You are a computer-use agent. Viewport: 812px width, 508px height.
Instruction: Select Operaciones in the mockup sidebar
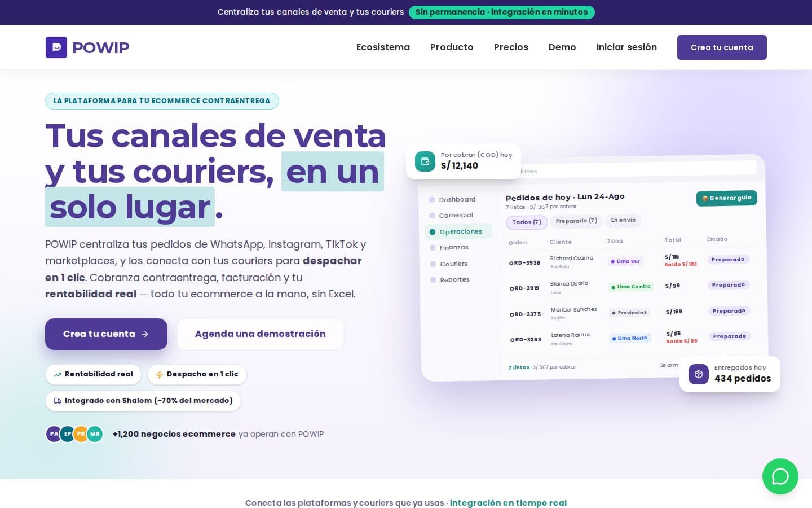(x=458, y=231)
